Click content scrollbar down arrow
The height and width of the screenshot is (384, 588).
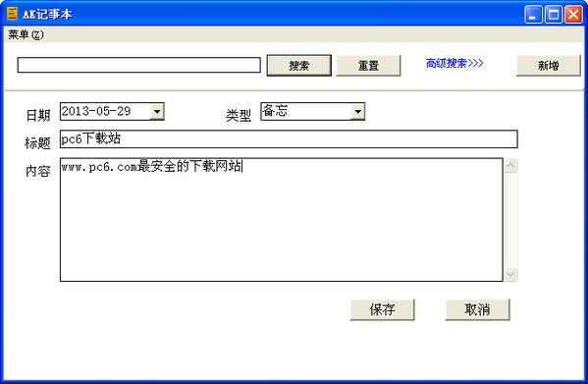click(511, 275)
